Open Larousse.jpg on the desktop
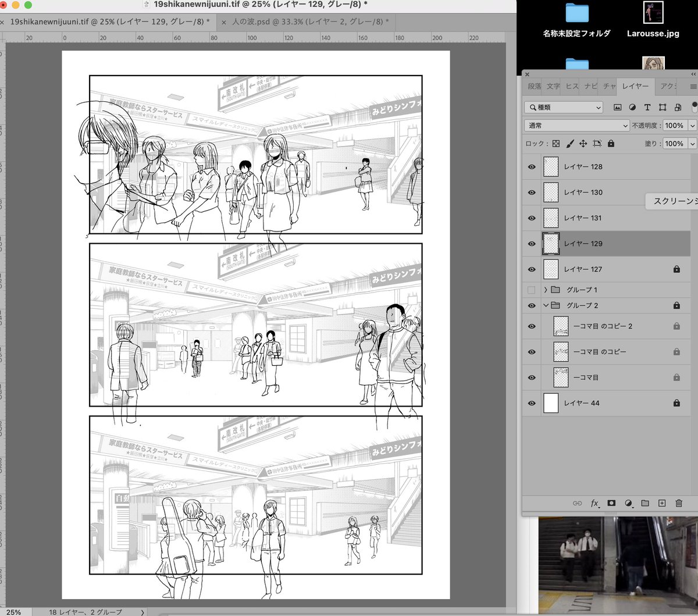The width and height of the screenshot is (698, 616). point(653,20)
